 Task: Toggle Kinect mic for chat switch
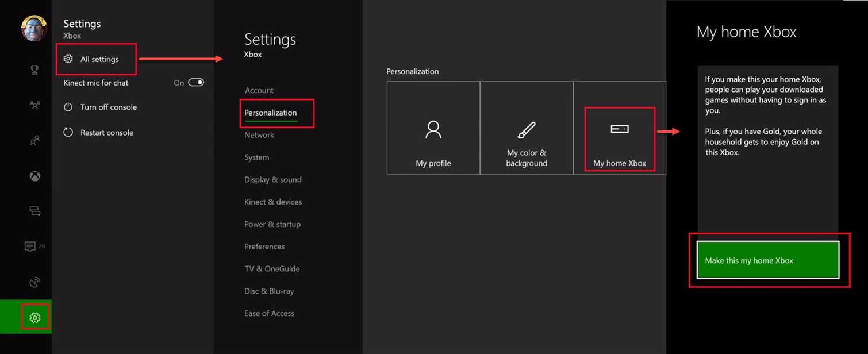[x=196, y=83]
